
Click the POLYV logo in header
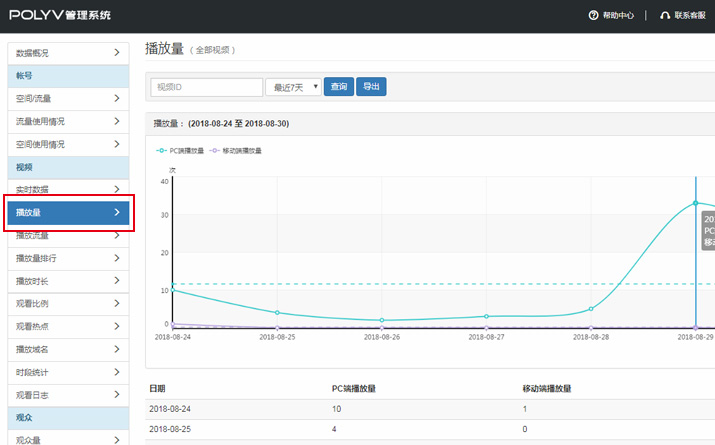coord(60,16)
